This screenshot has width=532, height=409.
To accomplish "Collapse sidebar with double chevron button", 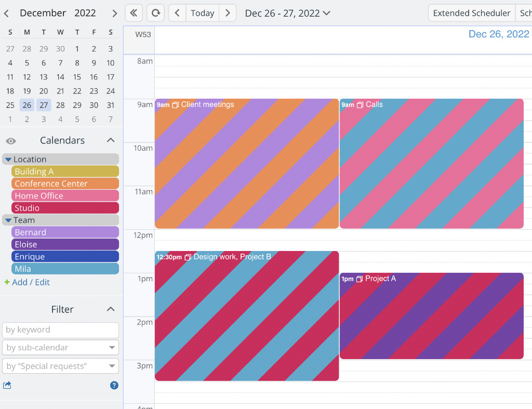I will point(134,13).
